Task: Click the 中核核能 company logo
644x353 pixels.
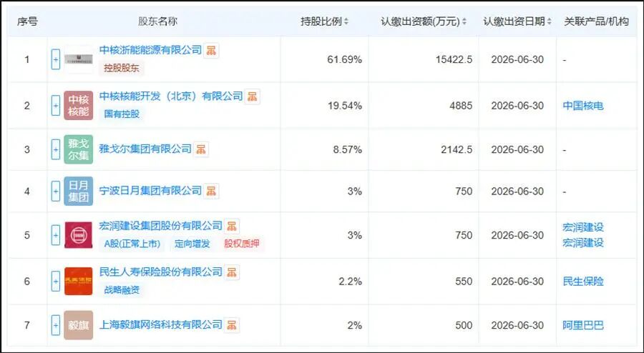Action: click(79, 106)
